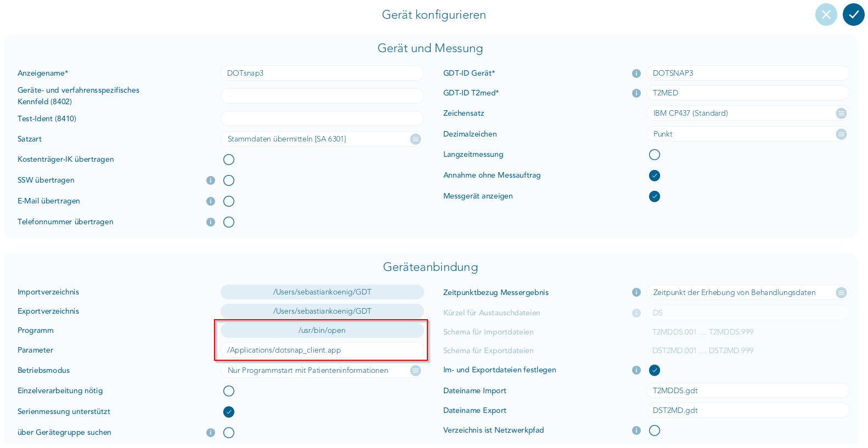Show info for Verzeichnis ist Netzwerkpfad
Screen dimensions: 868x448
636,430
